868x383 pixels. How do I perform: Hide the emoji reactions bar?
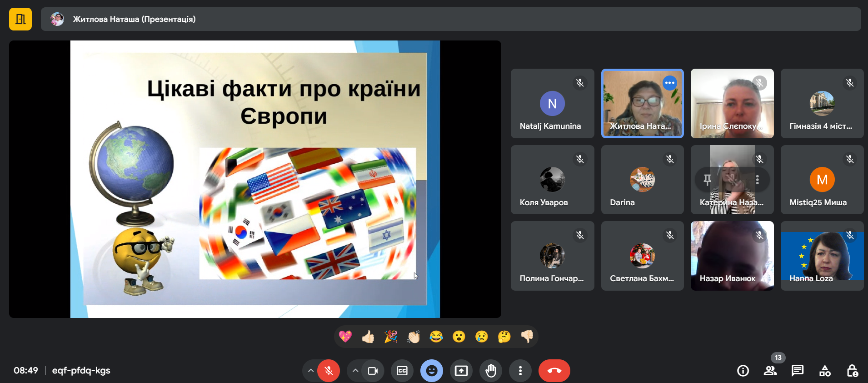pos(432,371)
